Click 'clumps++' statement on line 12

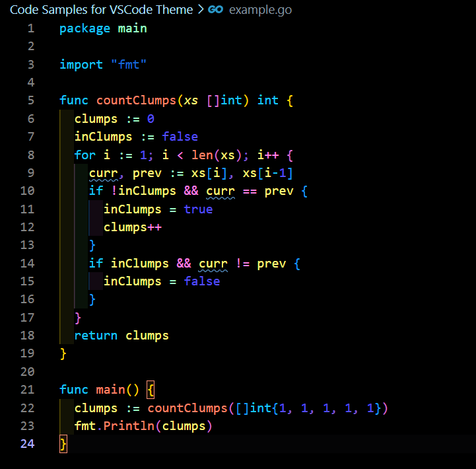(132, 227)
